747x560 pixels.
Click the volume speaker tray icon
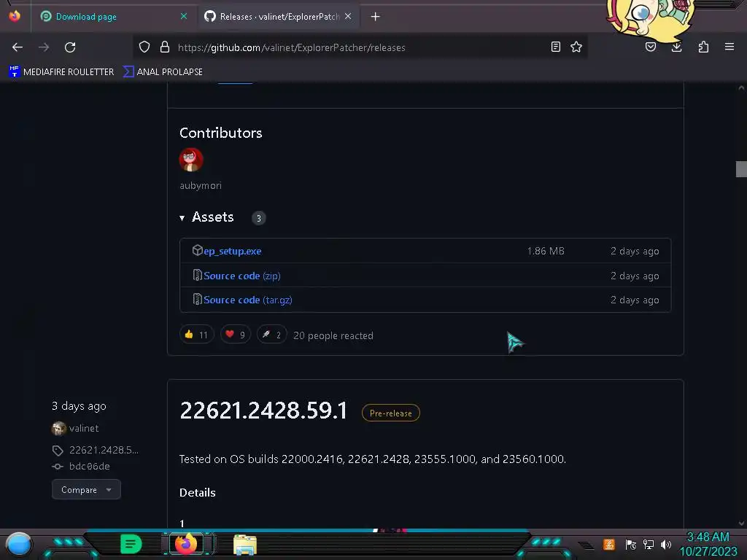[x=666, y=544]
